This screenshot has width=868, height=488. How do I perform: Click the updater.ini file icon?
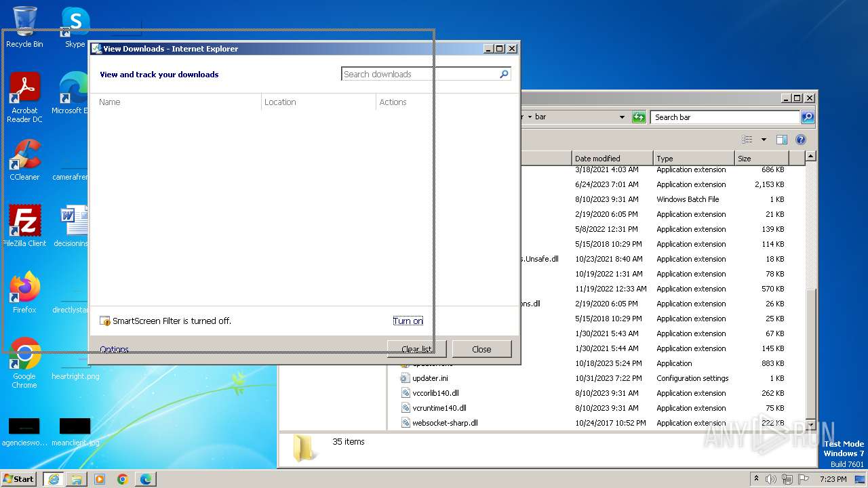click(405, 378)
